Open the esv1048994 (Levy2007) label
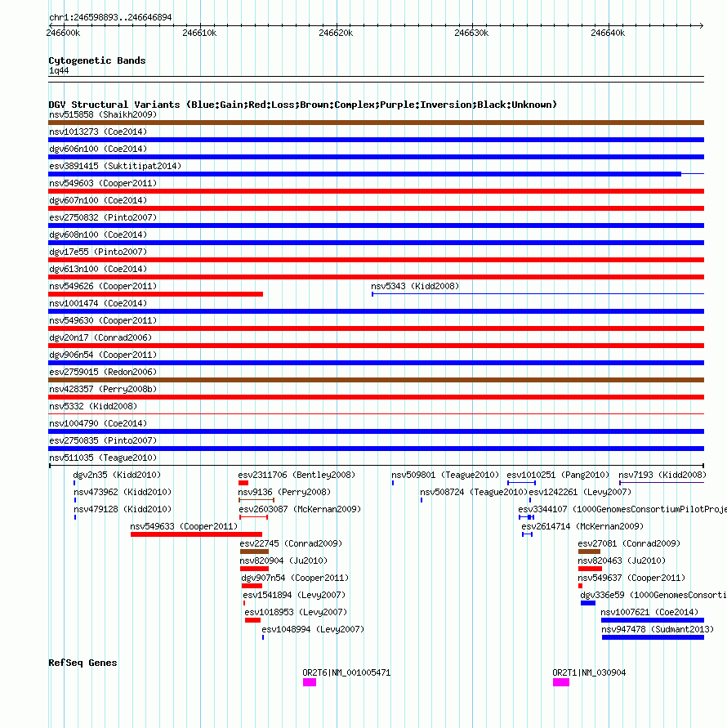This screenshot has height=728, width=727. point(313,630)
